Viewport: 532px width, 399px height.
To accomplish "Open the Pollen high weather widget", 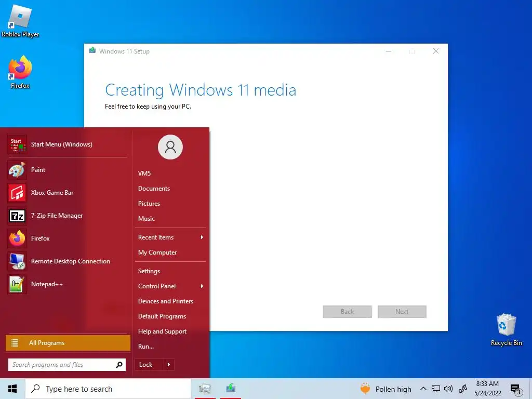I will 386,389.
